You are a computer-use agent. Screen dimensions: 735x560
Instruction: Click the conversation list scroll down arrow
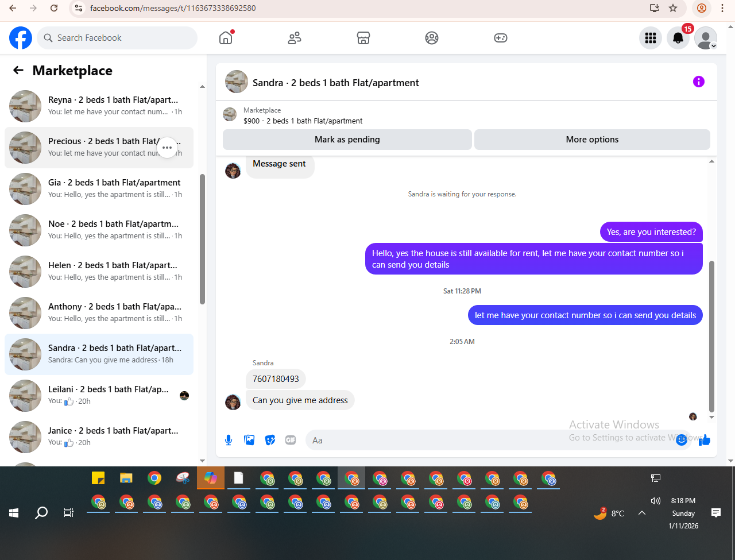(202, 461)
